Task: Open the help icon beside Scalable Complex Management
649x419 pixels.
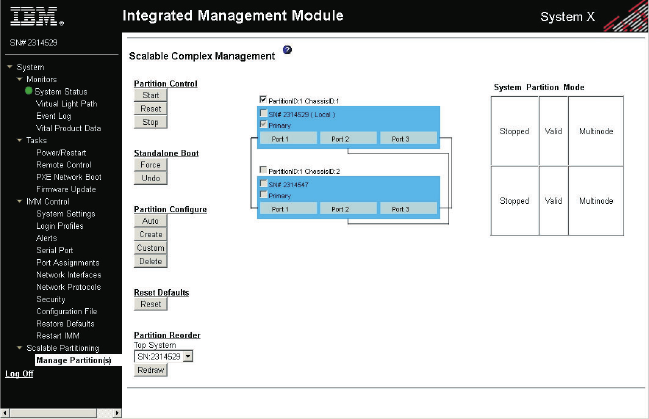Action: (x=287, y=50)
